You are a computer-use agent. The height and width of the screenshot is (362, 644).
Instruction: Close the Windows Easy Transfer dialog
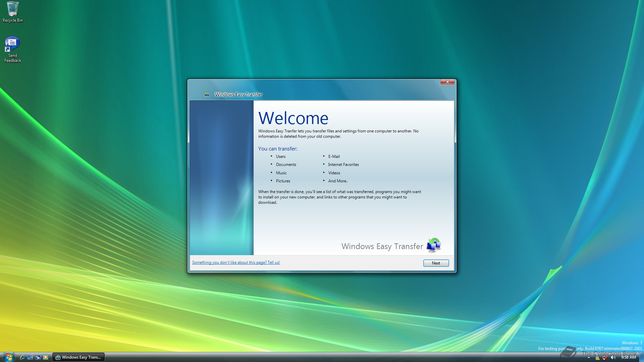pyautogui.click(x=447, y=82)
